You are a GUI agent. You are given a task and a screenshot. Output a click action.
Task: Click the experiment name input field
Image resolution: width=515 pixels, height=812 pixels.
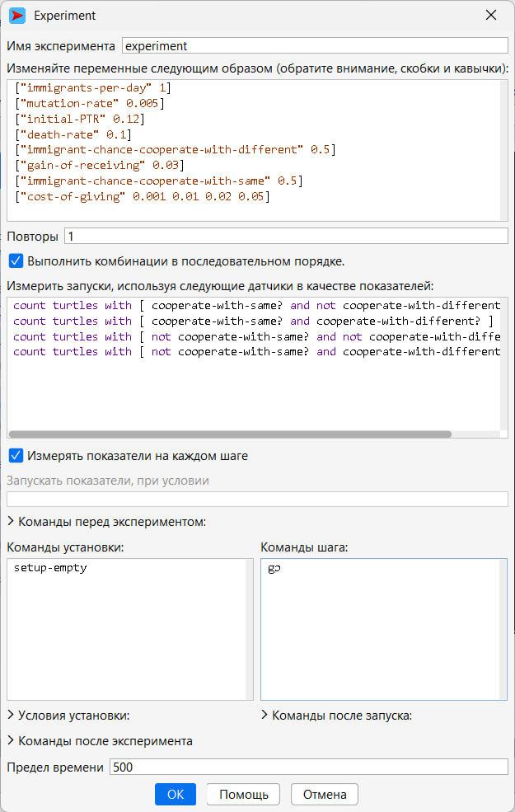[x=315, y=46]
